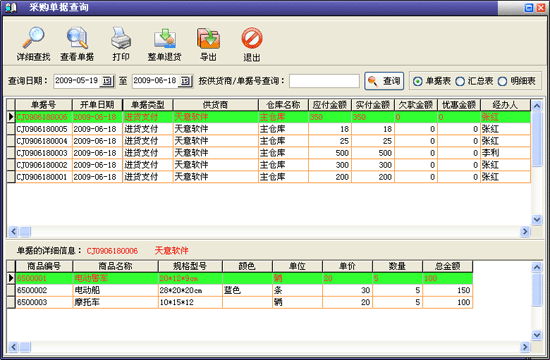The height and width of the screenshot is (360, 550).
Task: Select the 电动船 product row
Action: (240, 290)
